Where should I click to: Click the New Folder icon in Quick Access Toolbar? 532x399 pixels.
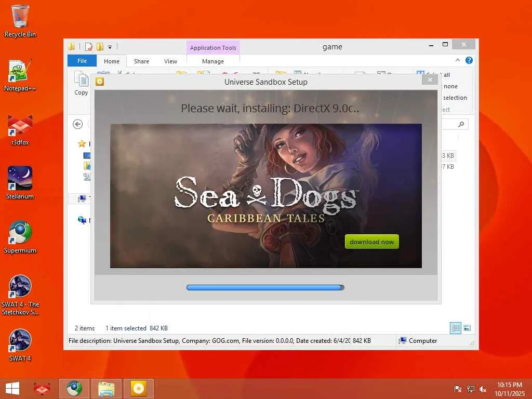[x=100, y=46]
